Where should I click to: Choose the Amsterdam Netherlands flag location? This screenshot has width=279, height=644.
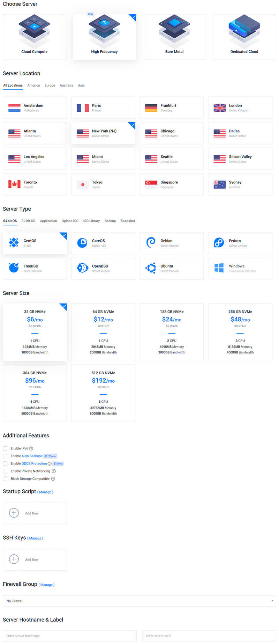click(14, 108)
